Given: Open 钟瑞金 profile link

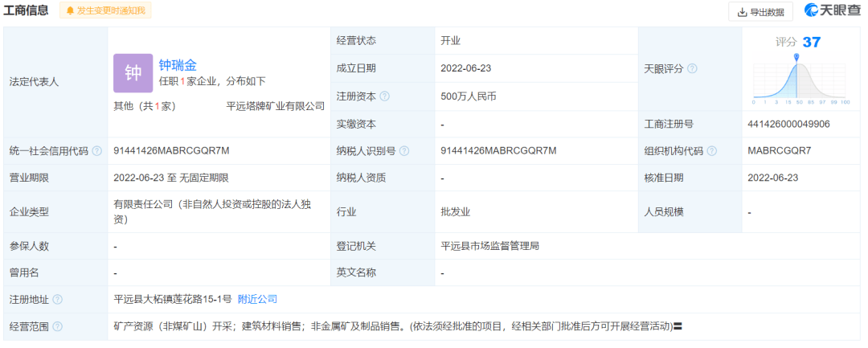Looking at the screenshot, I should click(178, 65).
